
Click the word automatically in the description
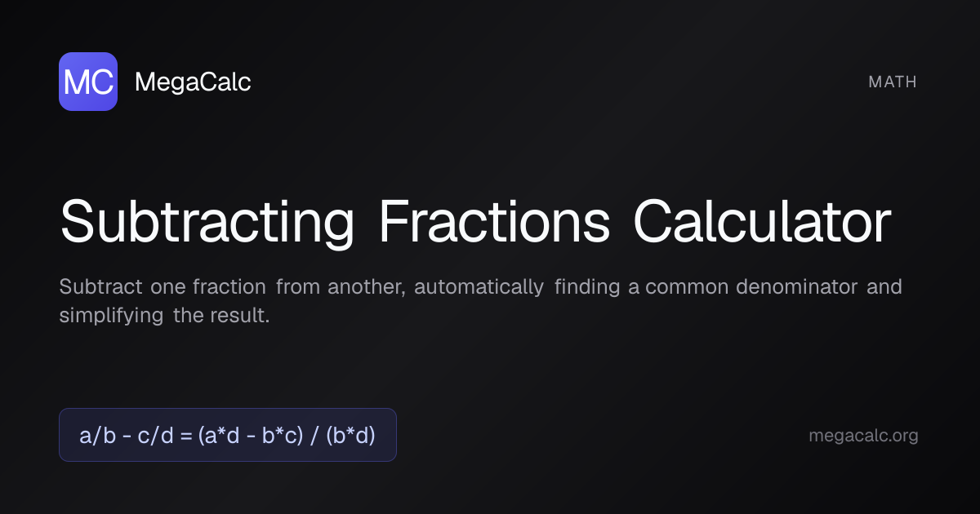479,287
